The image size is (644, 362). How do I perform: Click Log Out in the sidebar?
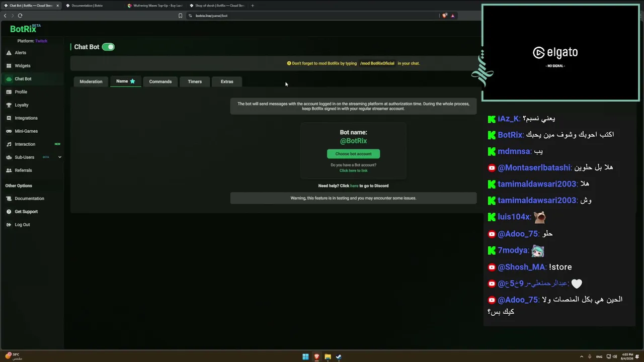pos(22,225)
